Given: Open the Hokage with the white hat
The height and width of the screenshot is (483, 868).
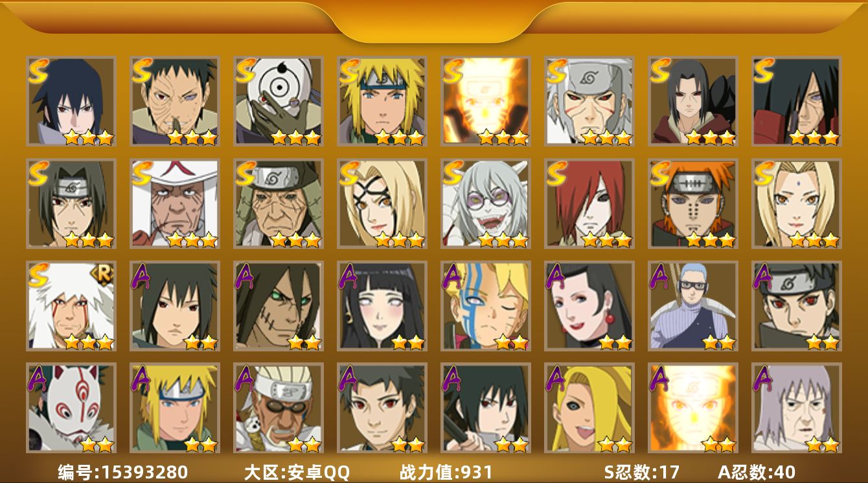Looking at the screenshot, I should 175,204.
